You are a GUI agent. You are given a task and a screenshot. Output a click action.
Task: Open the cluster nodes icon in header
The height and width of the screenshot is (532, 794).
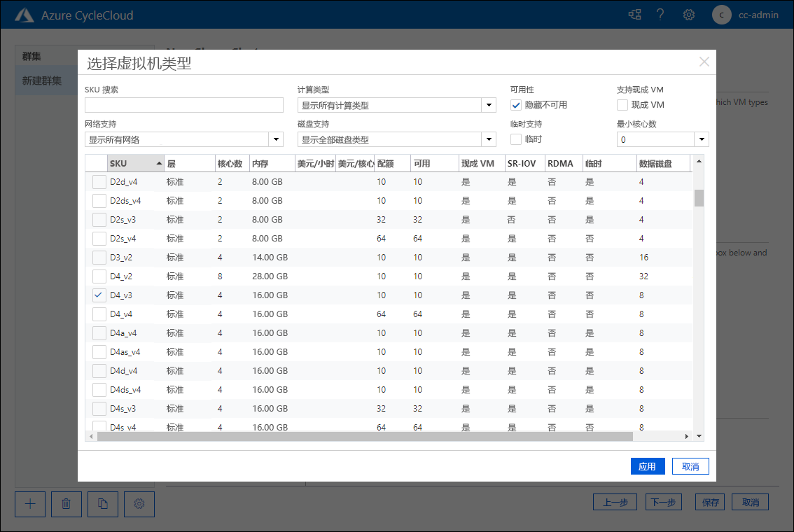634,15
